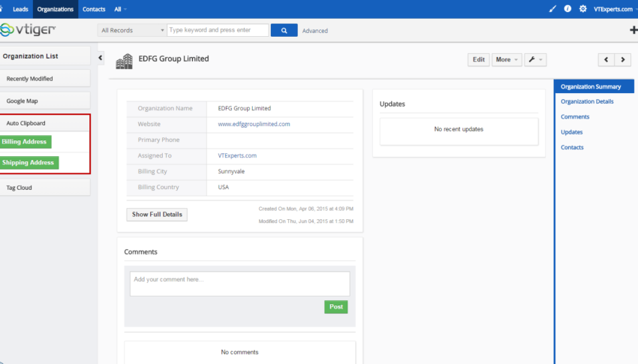Image resolution: width=638 pixels, height=364 pixels.
Task: Open the VTExperts.com user menu
Action: click(x=615, y=9)
